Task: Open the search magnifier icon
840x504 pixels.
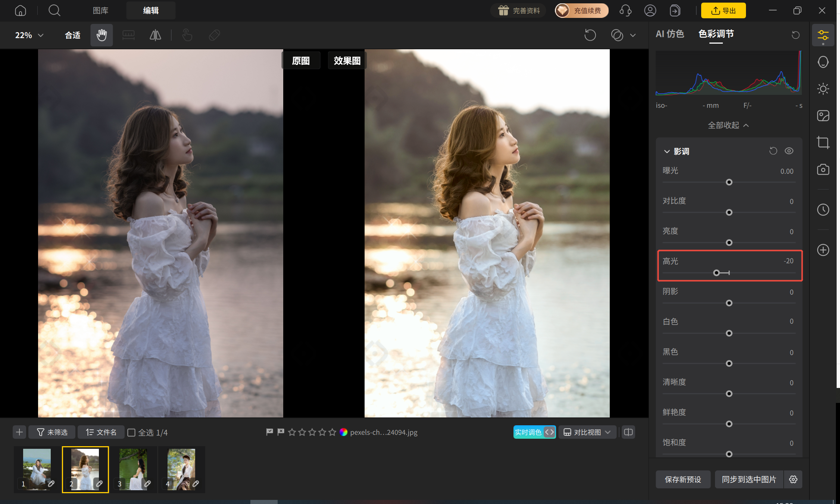Action: [x=54, y=10]
